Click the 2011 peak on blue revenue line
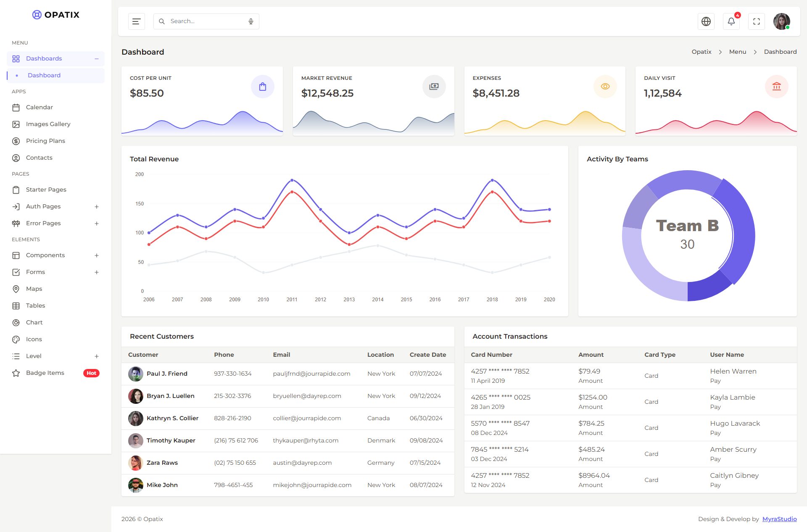Image resolution: width=807 pixels, height=532 pixels. pyautogui.click(x=292, y=180)
